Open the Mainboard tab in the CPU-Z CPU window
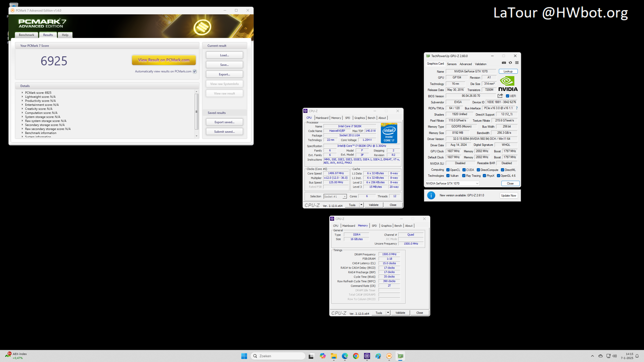Screen dimensions: 644x362 pyautogui.click(x=322, y=118)
